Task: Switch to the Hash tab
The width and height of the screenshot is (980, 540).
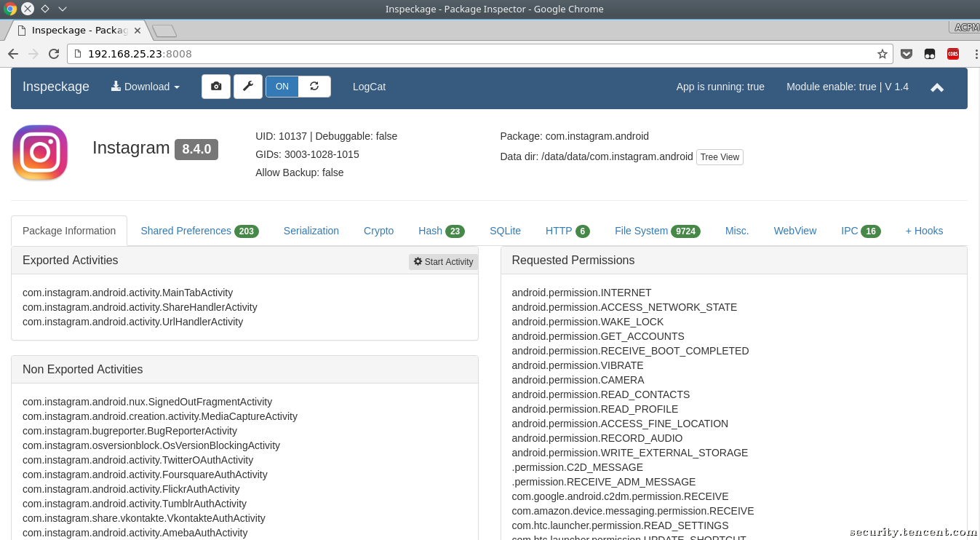Action: tap(442, 231)
